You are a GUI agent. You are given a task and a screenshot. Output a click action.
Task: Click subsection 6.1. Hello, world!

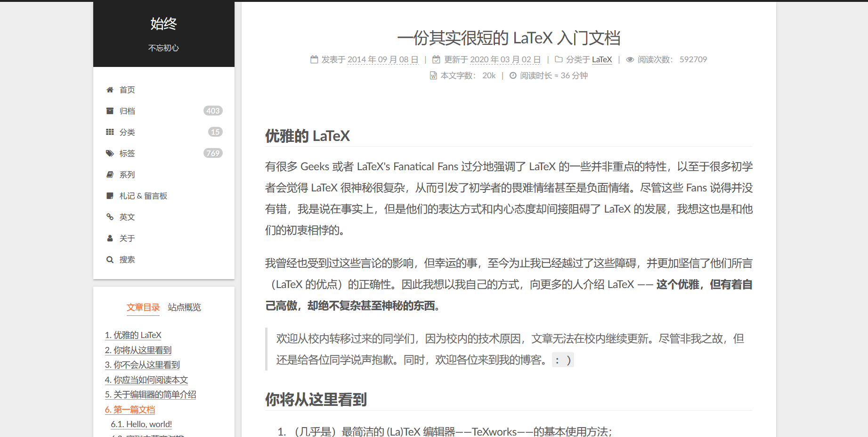[x=141, y=424]
